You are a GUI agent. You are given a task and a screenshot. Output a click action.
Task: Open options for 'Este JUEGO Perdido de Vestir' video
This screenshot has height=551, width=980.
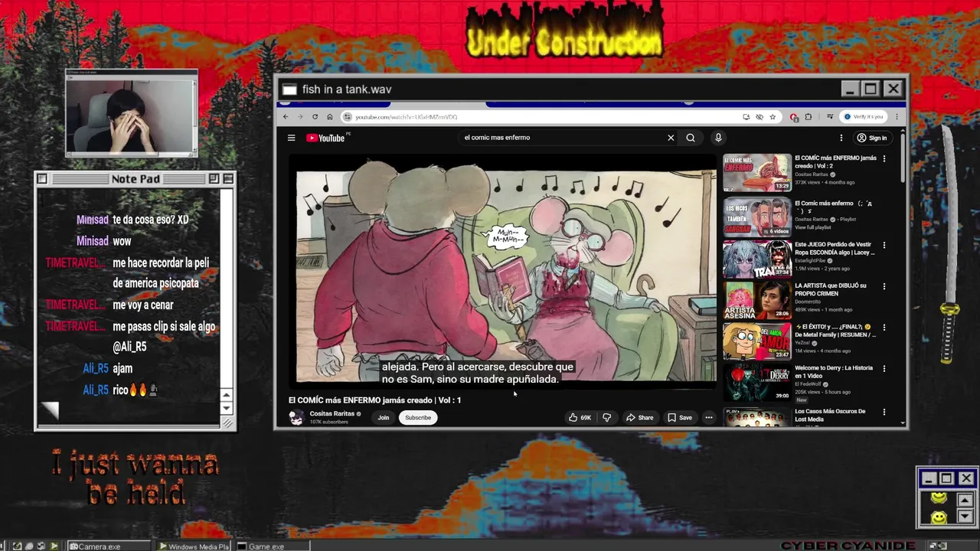[884, 246]
